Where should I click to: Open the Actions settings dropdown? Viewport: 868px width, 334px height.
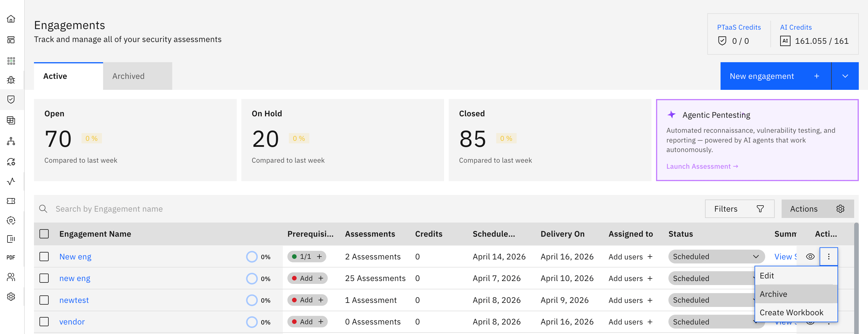pyautogui.click(x=817, y=209)
